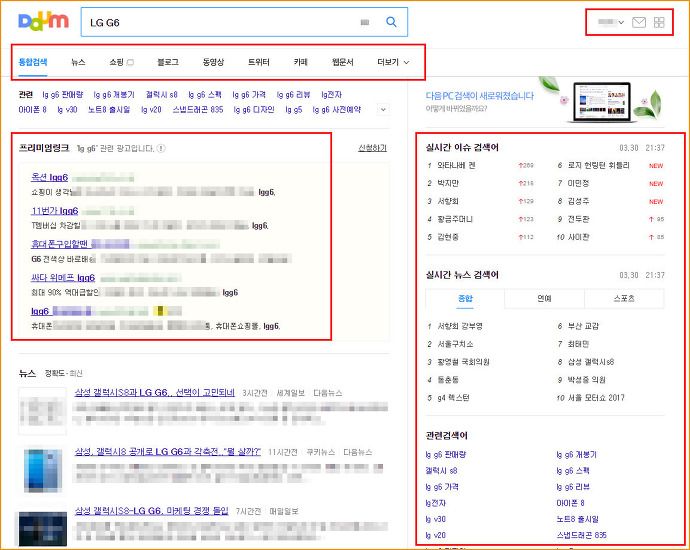Viewport: 690px width, 550px height.
Task: Click news keyword 서울구치소
Action: [x=455, y=344]
